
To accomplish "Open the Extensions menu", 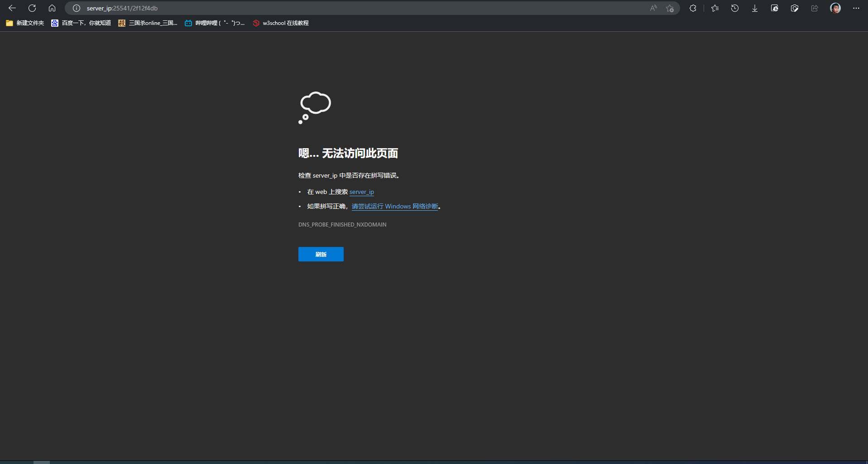I will [693, 8].
